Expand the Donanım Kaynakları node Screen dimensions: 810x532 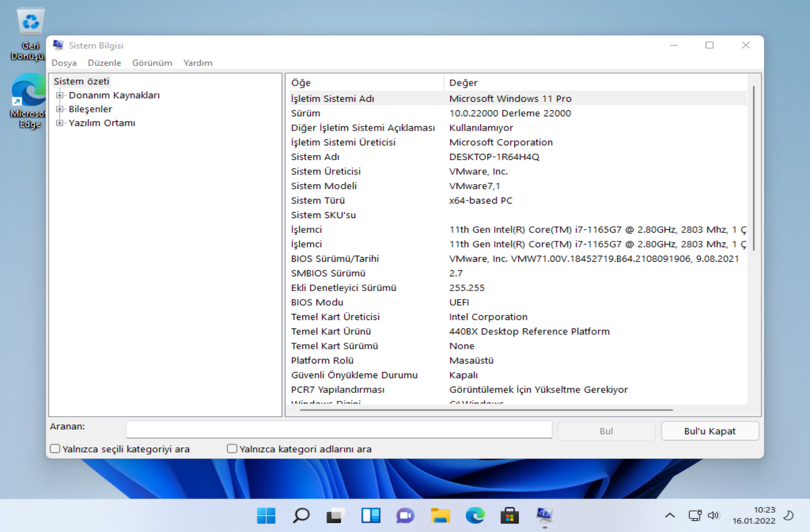pyautogui.click(x=60, y=95)
